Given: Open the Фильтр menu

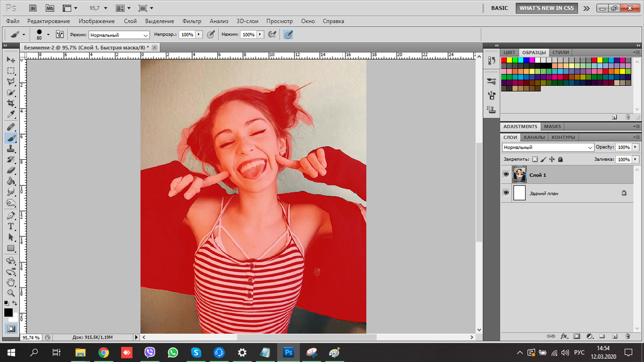Looking at the screenshot, I should 192,21.
